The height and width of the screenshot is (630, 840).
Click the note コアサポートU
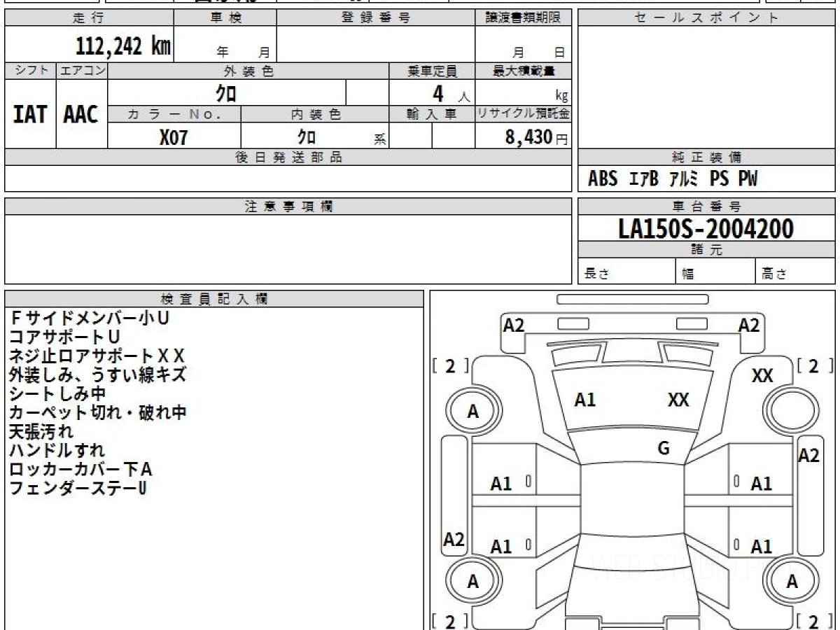click(x=64, y=337)
